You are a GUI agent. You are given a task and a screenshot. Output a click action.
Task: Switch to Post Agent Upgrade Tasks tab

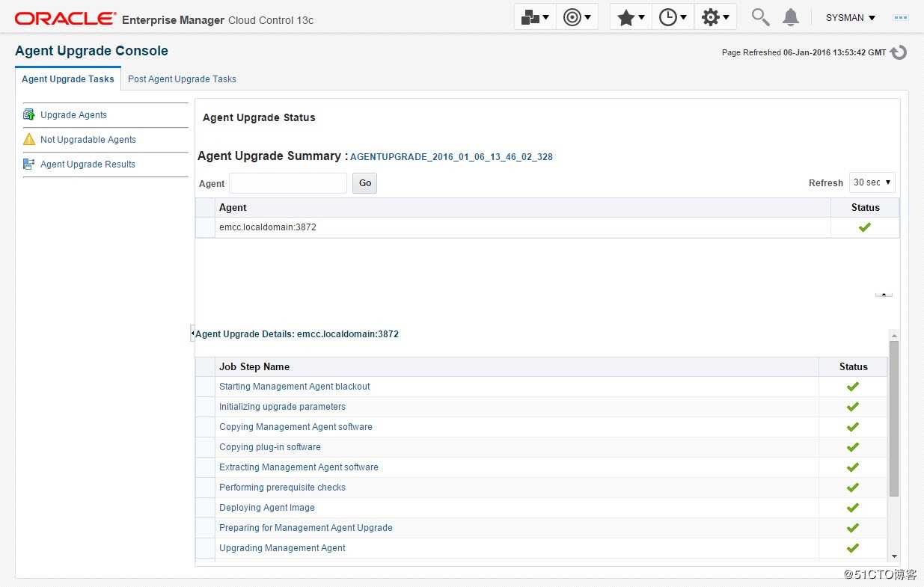point(182,79)
